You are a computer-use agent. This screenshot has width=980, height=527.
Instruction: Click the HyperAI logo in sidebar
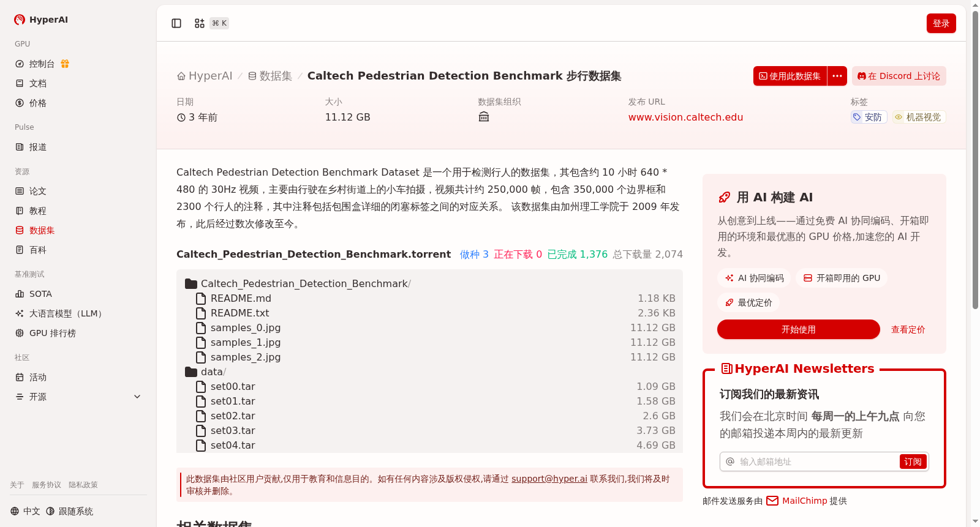(x=41, y=20)
